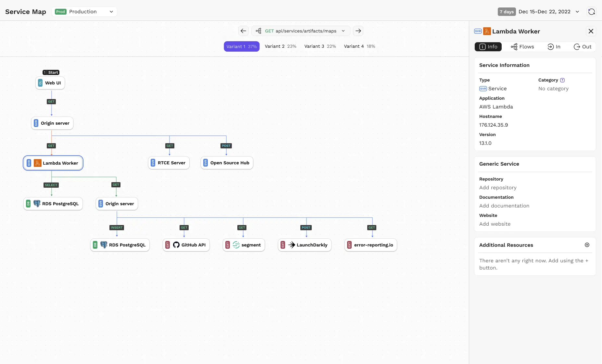Screen dimensions: 602x364
Task: Click the Add documentation link
Action: (504, 206)
